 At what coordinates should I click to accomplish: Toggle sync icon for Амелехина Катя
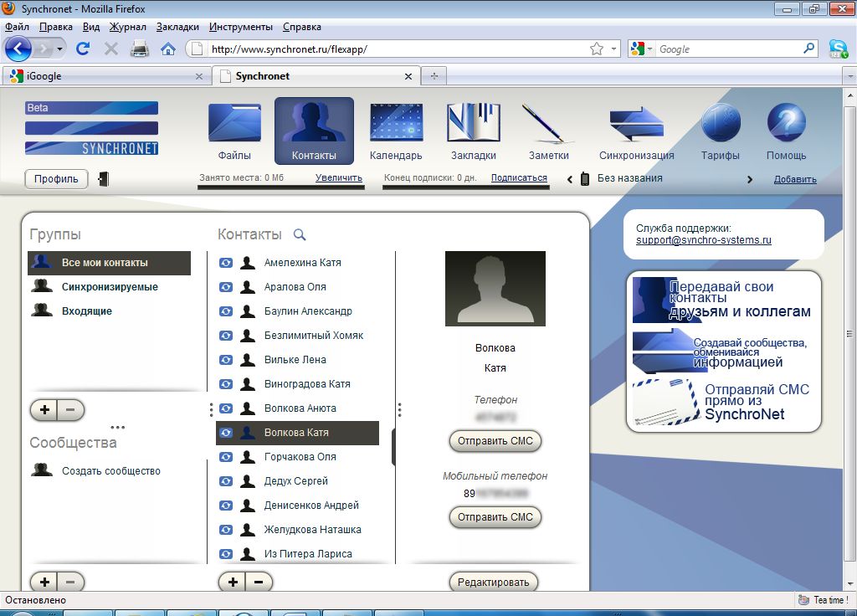coord(226,263)
